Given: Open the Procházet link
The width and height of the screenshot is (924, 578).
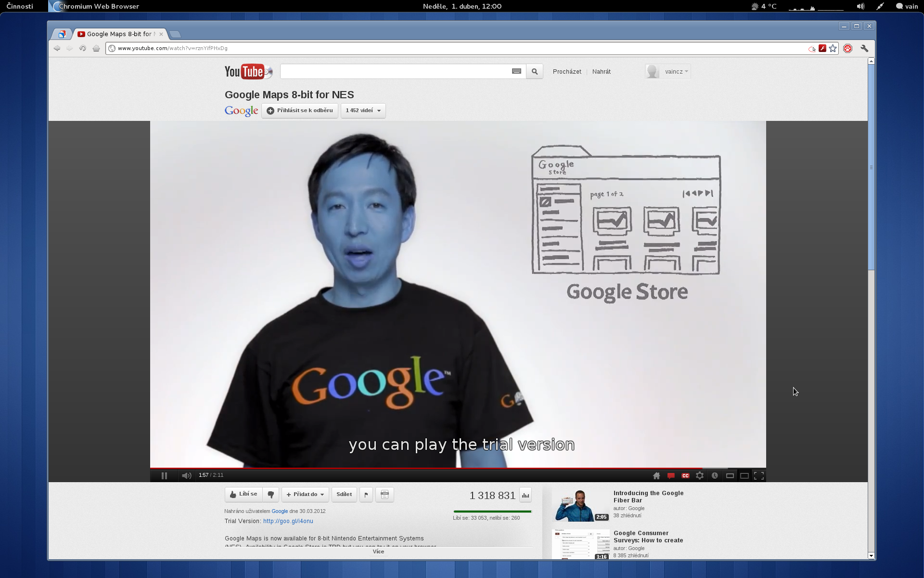Looking at the screenshot, I should click(x=567, y=71).
